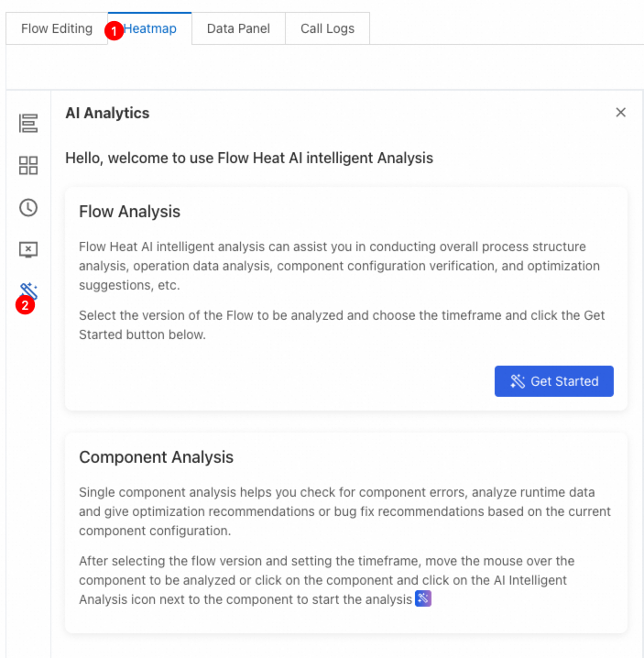The width and height of the screenshot is (644, 658).
Task: Go to the Call Logs tab
Action: pyautogui.click(x=327, y=28)
